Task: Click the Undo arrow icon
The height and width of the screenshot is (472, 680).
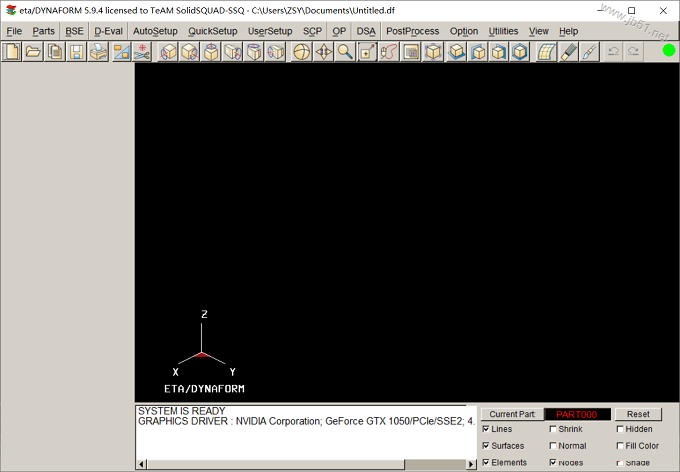Action: [613, 52]
